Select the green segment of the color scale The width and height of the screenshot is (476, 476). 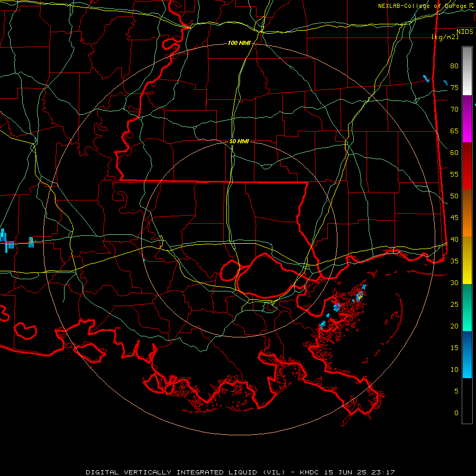(x=467, y=307)
